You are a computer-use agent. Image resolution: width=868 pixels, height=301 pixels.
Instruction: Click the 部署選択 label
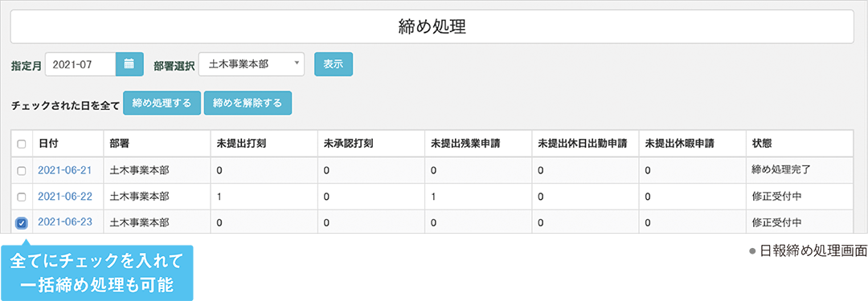click(x=174, y=65)
